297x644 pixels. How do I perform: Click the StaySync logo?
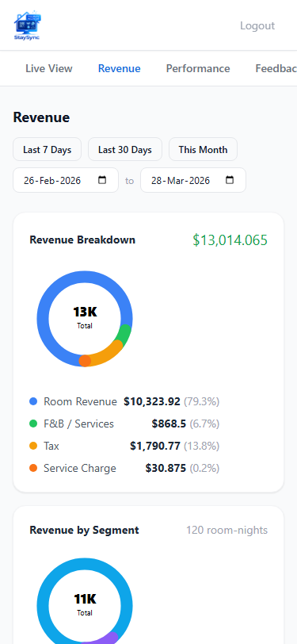click(28, 25)
